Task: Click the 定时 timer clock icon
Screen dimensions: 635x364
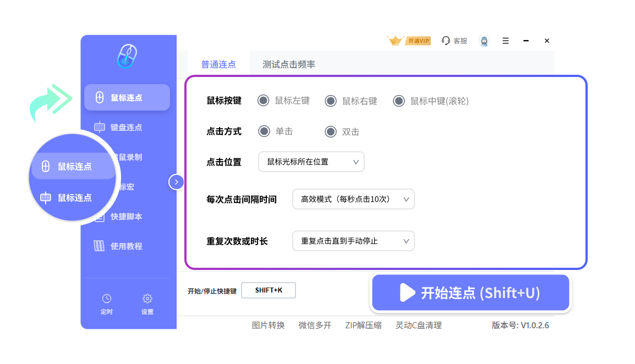Action: 107,299
